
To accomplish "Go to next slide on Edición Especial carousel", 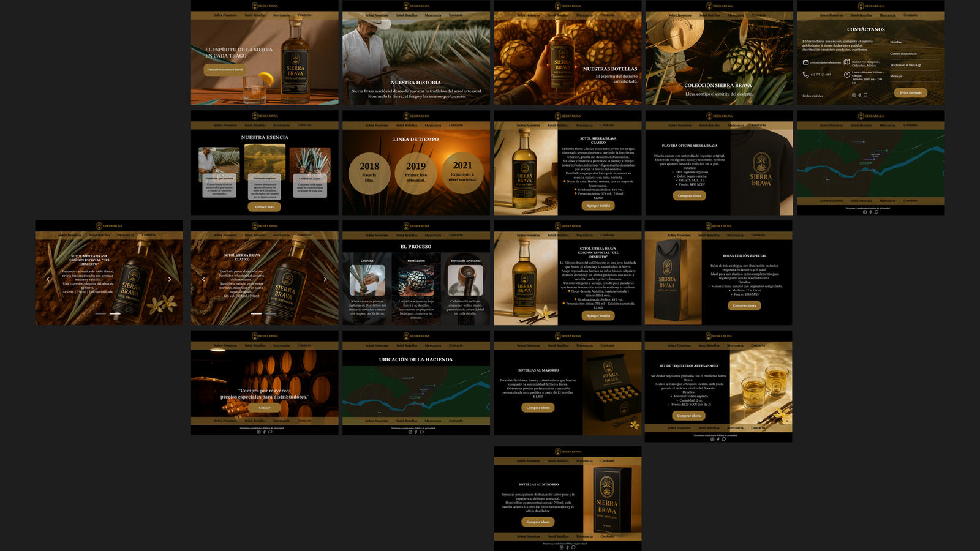I will point(170,279).
